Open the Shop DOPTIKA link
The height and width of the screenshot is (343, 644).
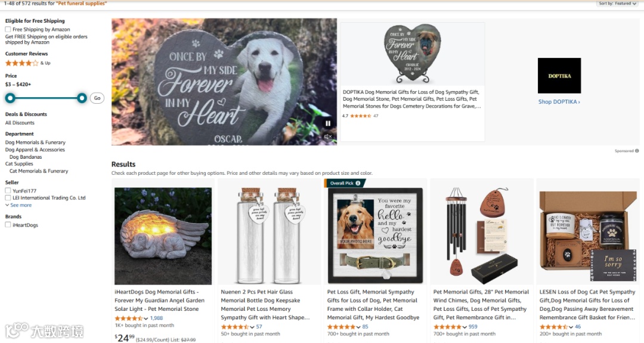click(x=559, y=102)
